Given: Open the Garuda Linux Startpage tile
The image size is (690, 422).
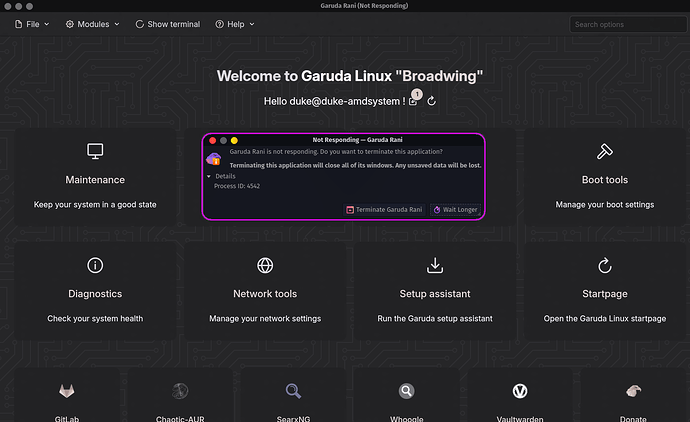Looking at the screenshot, I should click(604, 292).
